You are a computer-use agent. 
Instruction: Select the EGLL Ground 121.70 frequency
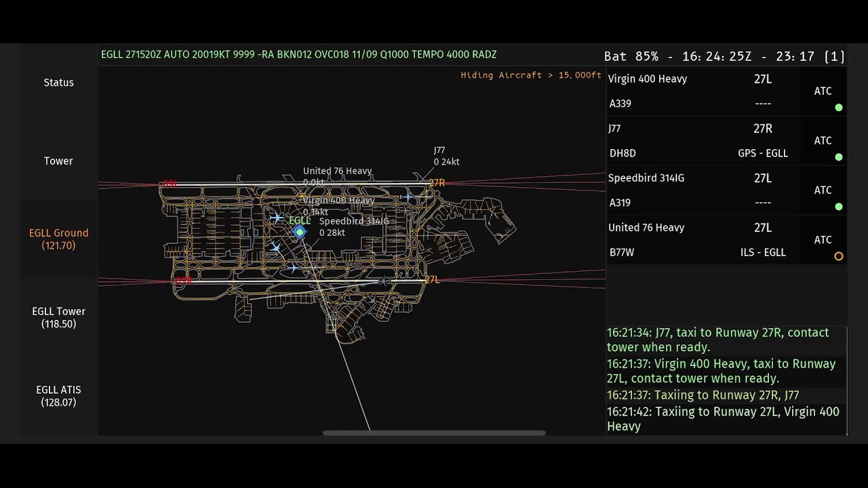(x=59, y=239)
